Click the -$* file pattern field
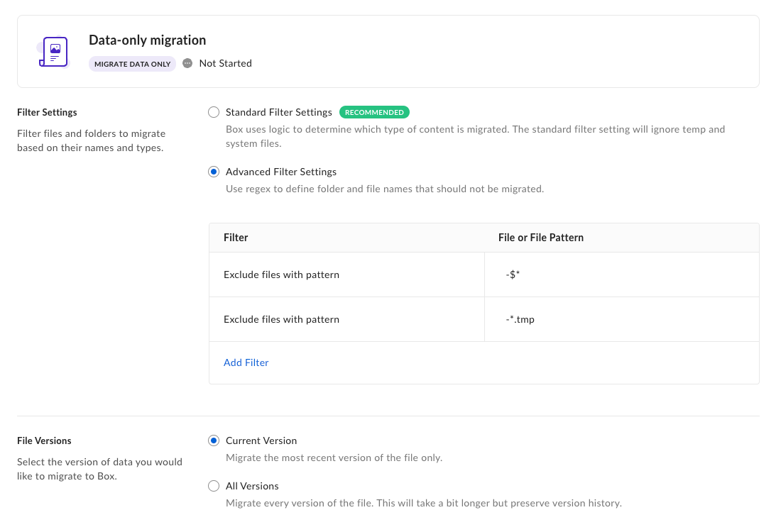 621,275
